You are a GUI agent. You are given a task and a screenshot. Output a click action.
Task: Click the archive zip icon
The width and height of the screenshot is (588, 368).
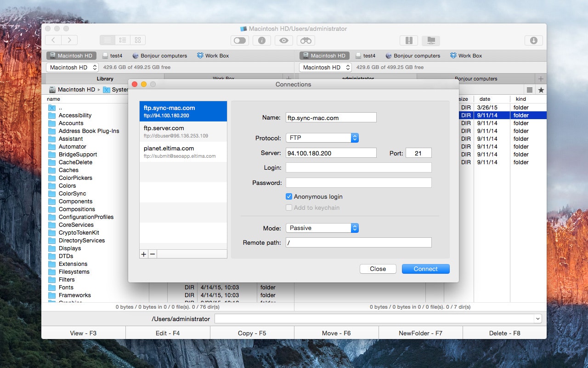click(408, 40)
